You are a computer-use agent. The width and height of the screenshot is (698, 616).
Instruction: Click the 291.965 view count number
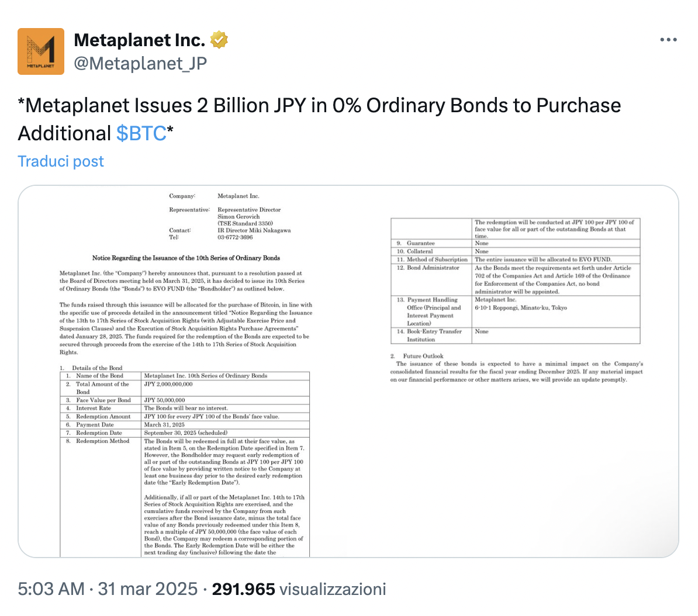click(x=243, y=589)
